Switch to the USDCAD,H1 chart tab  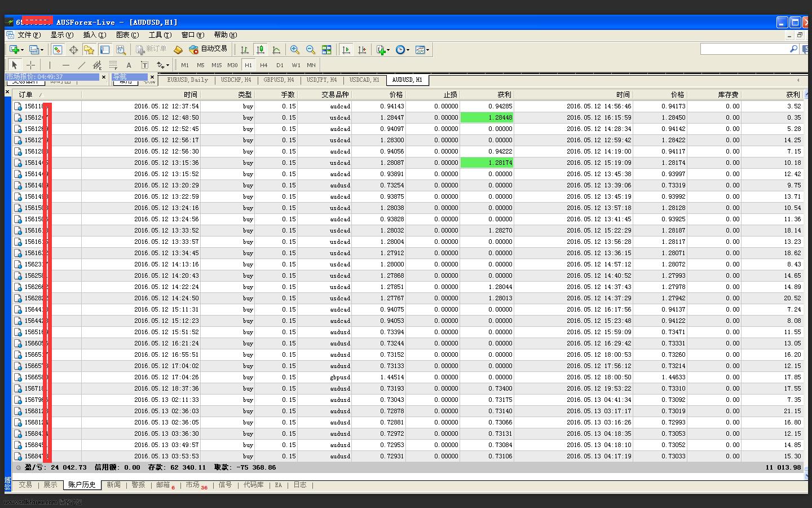(364, 80)
